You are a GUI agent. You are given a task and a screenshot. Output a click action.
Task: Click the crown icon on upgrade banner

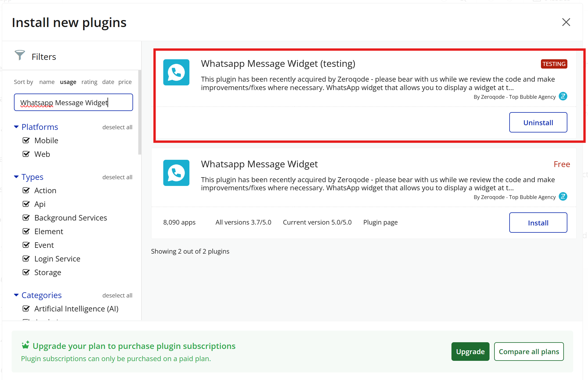pyautogui.click(x=26, y=345)
